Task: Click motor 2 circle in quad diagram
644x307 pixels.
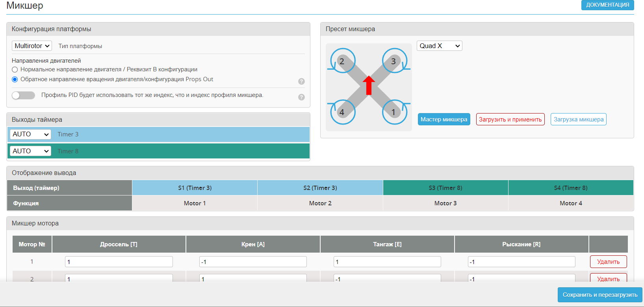Action: pyautogui.click(x=342, y=61)
